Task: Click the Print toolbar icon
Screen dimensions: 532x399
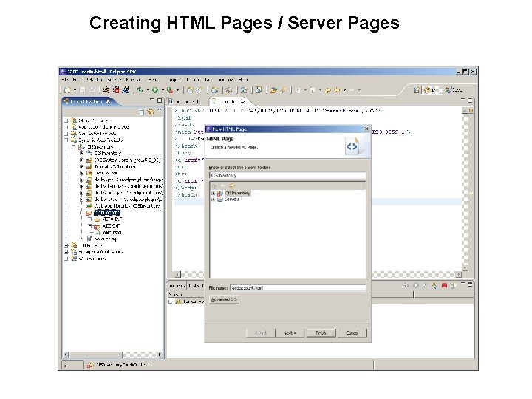Action: (92, 90)
